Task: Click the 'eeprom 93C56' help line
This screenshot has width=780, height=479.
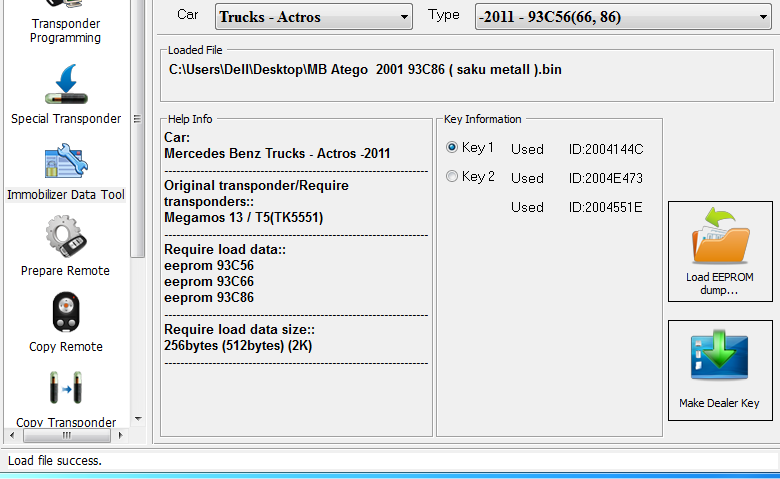Action: [209, 265]
